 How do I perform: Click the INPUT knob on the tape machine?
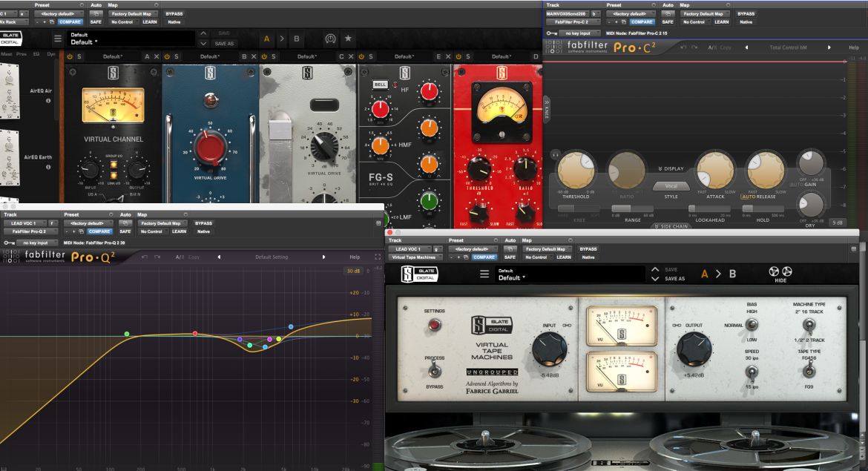549,349
